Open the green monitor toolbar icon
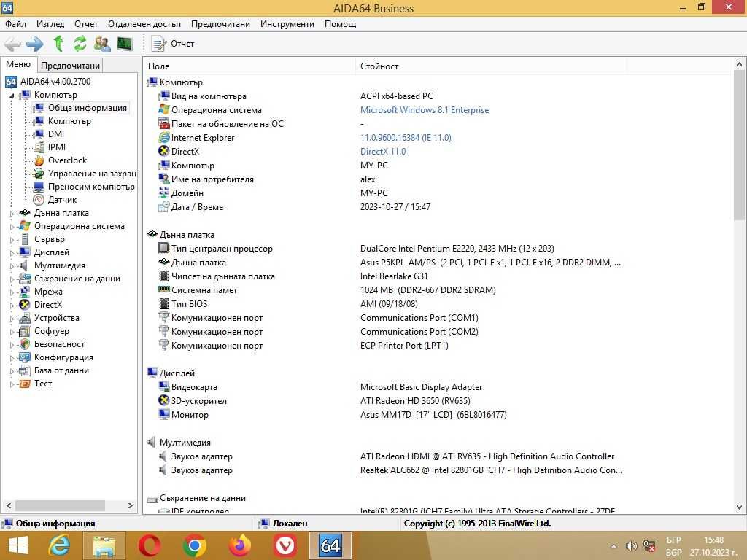This screenshot has width=747, height=560. pyautogui.click(x=124, y=44)
